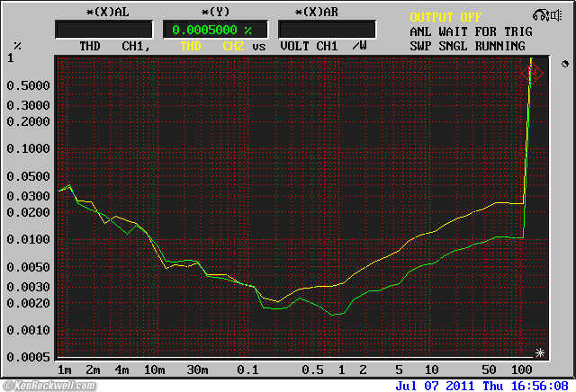The width and height of the screenshot is (576, 392).
Task: Click the X-axis label 0.5
Action: [312, 370]
